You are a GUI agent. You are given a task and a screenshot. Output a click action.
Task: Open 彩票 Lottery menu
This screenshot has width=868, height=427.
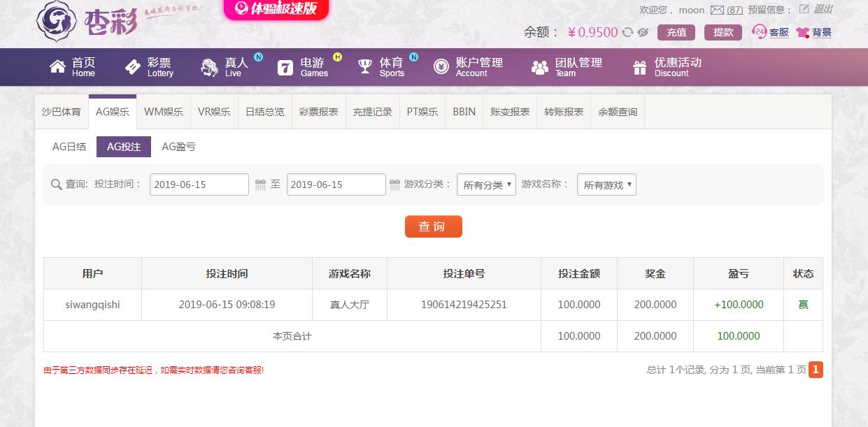click(x=160, y=67)
